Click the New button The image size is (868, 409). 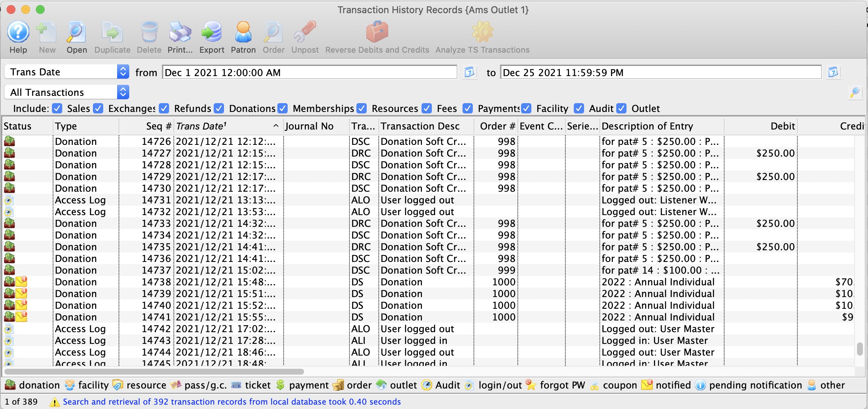coord(46,37)
